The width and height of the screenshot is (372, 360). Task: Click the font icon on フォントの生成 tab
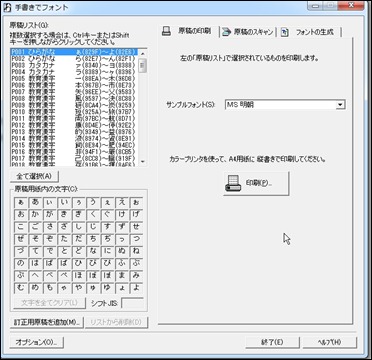285,32
